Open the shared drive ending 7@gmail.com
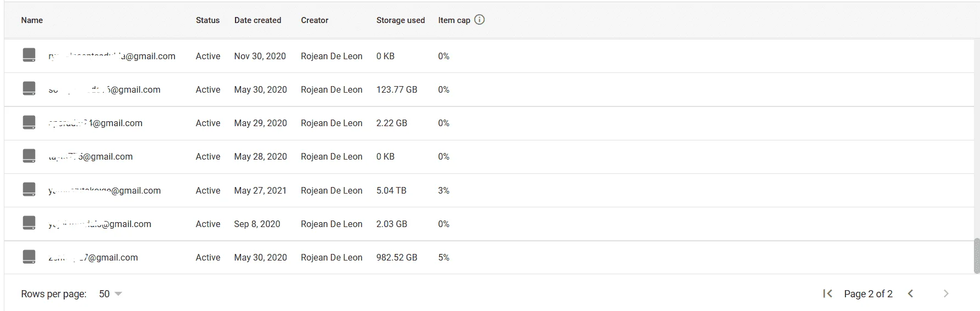Screen dimensions: 980x311 93,258
